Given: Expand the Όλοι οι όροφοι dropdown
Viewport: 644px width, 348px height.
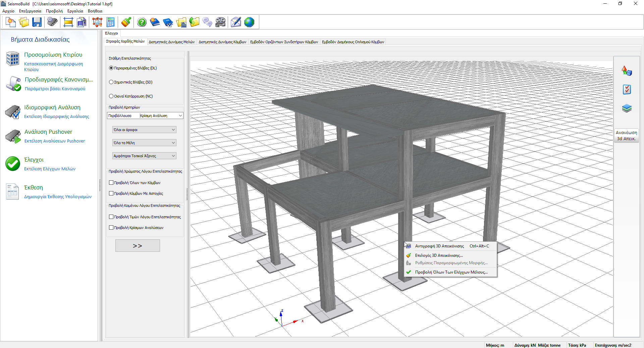Looking at the screenshot, I should [144, 130].
